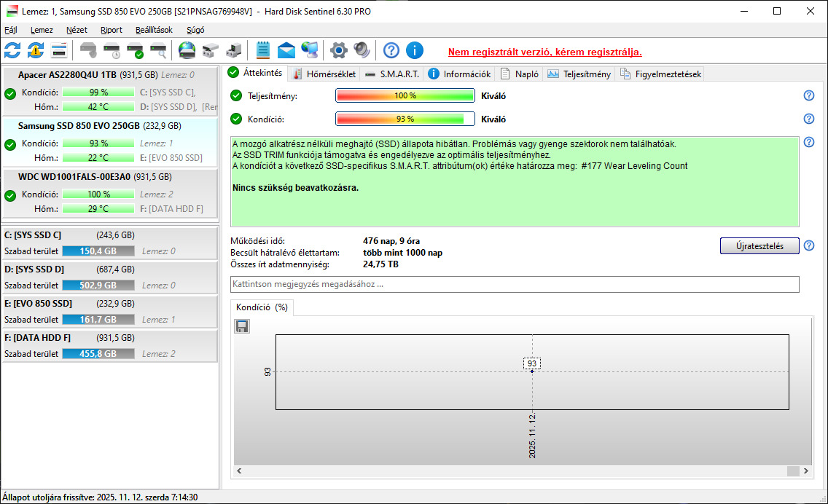
Task: Click the globe over disk toolbar icon
Action: [x=187, y=51]
